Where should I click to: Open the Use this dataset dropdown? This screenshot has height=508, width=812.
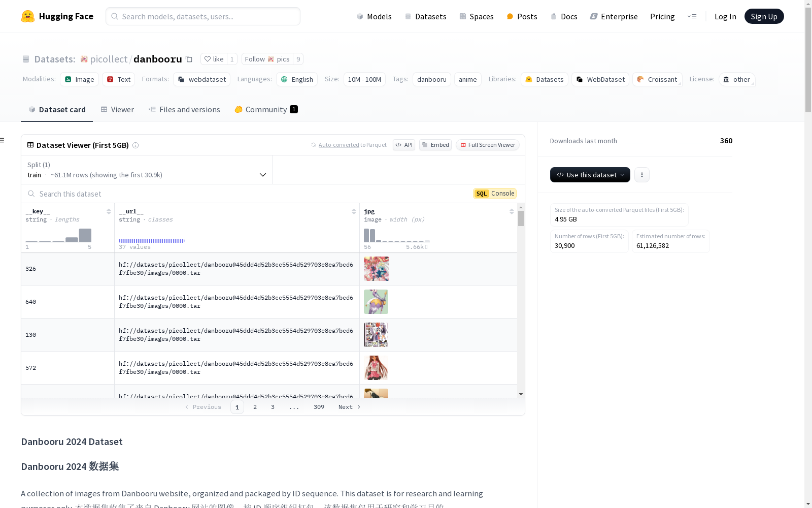tap(590, 175)
